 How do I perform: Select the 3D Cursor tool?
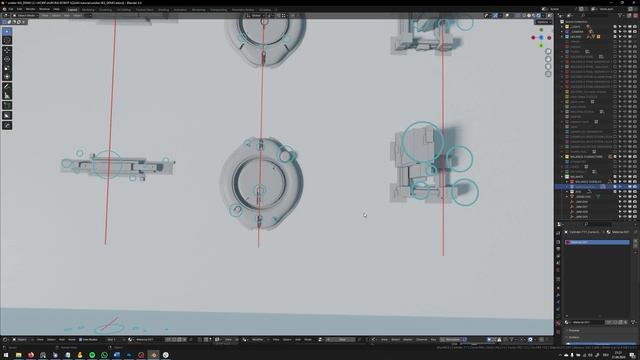click(x=7, y=40)
